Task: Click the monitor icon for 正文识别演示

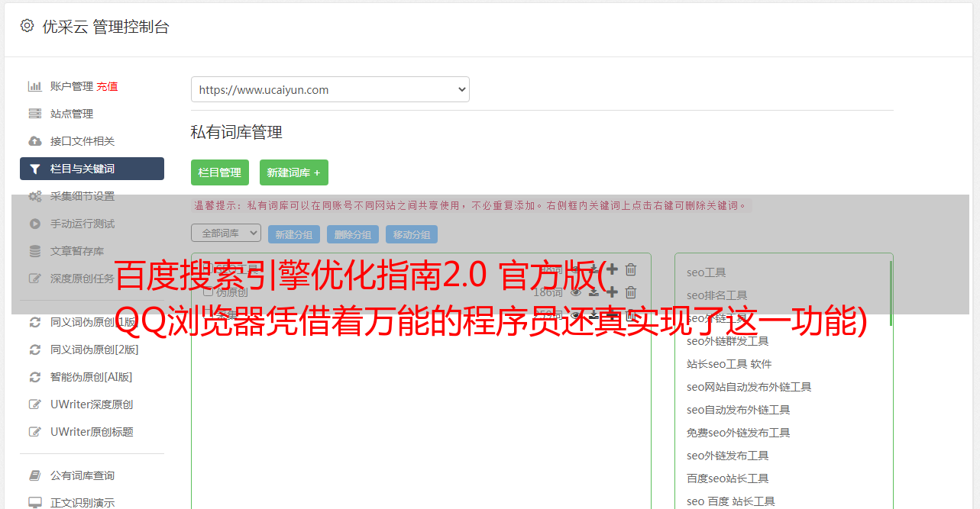Action: (34, 503)
